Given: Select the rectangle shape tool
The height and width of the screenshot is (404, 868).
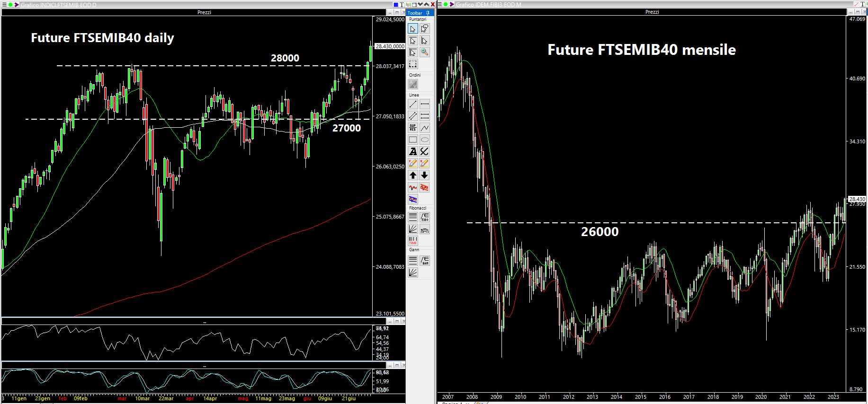Looking at the screenshot, I should [413, 140].
